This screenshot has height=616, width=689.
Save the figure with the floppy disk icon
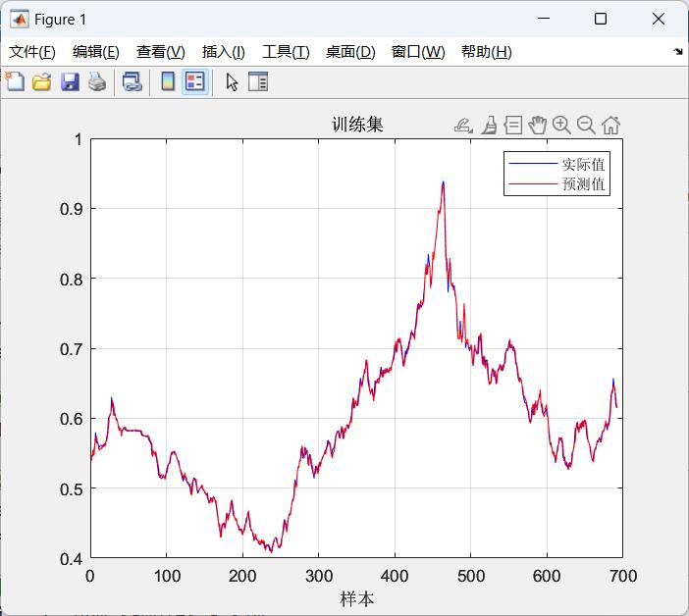[70, 82]
